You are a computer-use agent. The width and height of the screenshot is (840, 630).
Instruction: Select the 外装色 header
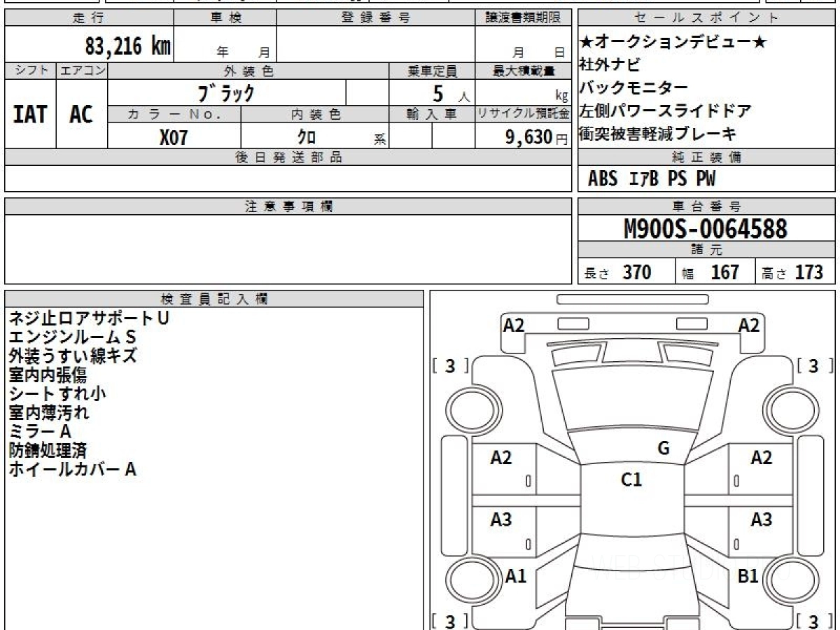pyautogui.click(x=248, y=71)
